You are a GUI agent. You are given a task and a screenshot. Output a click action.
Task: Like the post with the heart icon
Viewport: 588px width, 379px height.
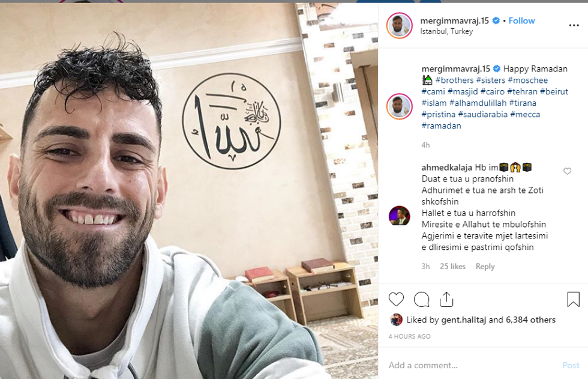(396, 300)
